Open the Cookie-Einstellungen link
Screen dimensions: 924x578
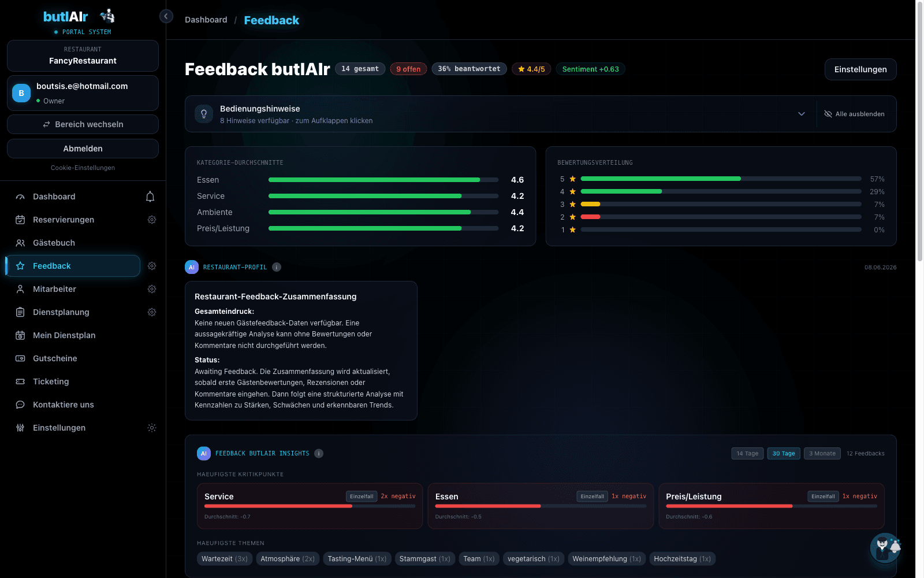(x=83, y=168)
